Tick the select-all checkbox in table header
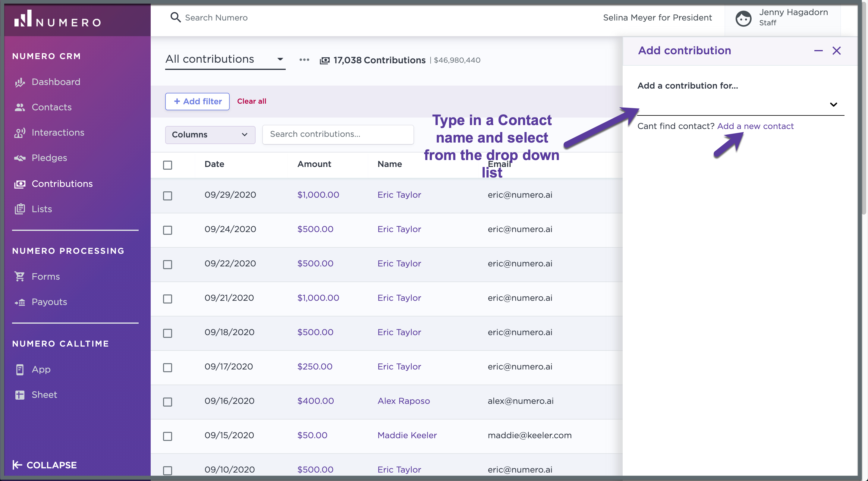 [168, 165]
